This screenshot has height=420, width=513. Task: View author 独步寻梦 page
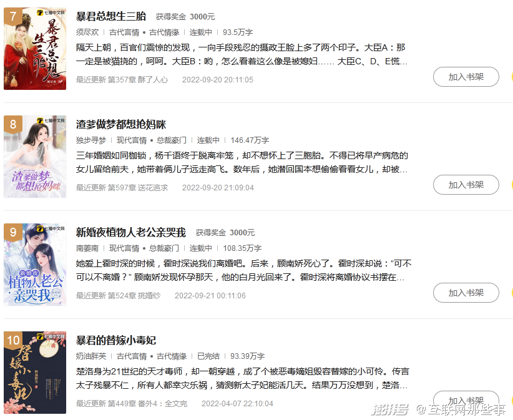click(x=91, y=140)
